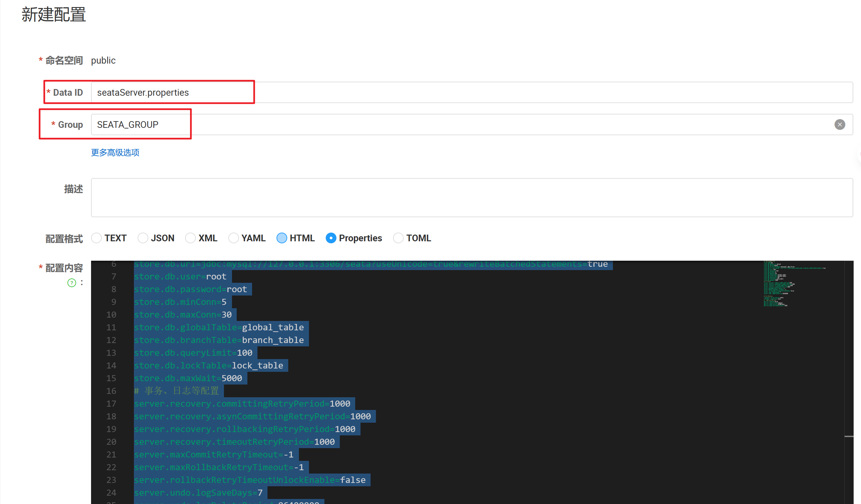Click the green help question mark icon
The image size is (861, 504).
tap(72, 283)
